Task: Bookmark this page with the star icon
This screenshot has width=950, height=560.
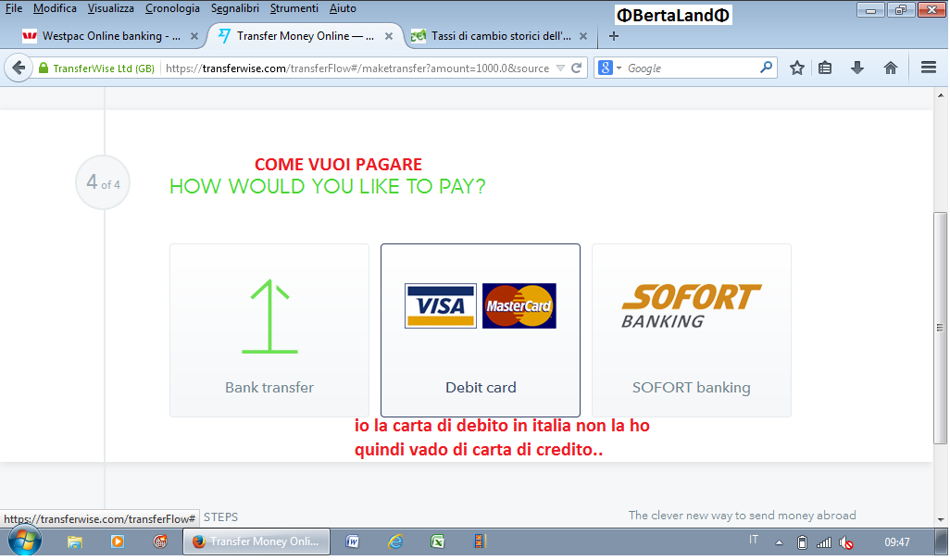Action: pos(796,68)
